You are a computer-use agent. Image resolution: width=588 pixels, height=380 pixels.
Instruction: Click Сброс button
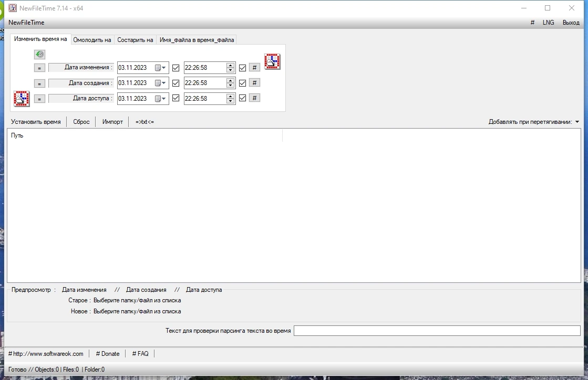(x=81, y=122)
